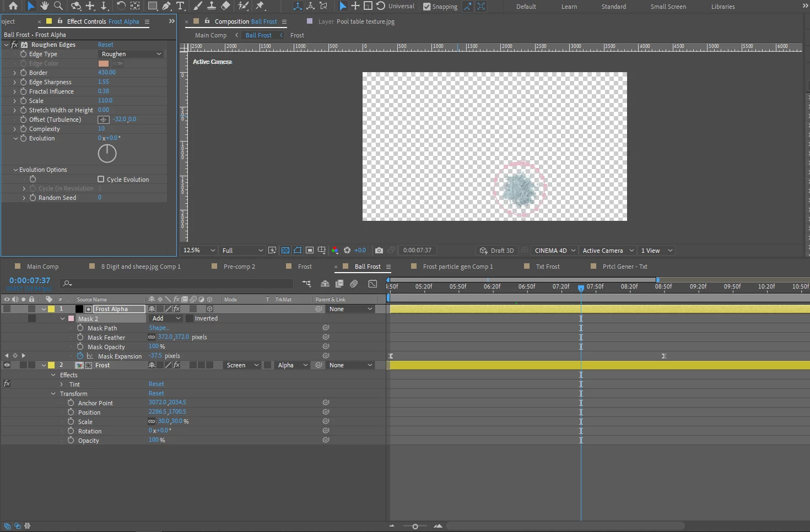The width and height of the screenshot is (810, 532).
Task: Reset the Tint effect
Action: pos(156,384)
